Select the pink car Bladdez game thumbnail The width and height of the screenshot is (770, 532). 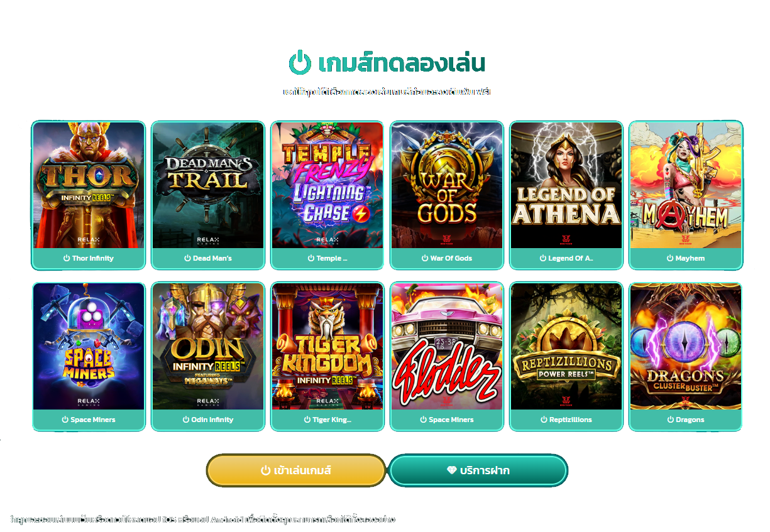pyautogui.click(x=447, y=347)
